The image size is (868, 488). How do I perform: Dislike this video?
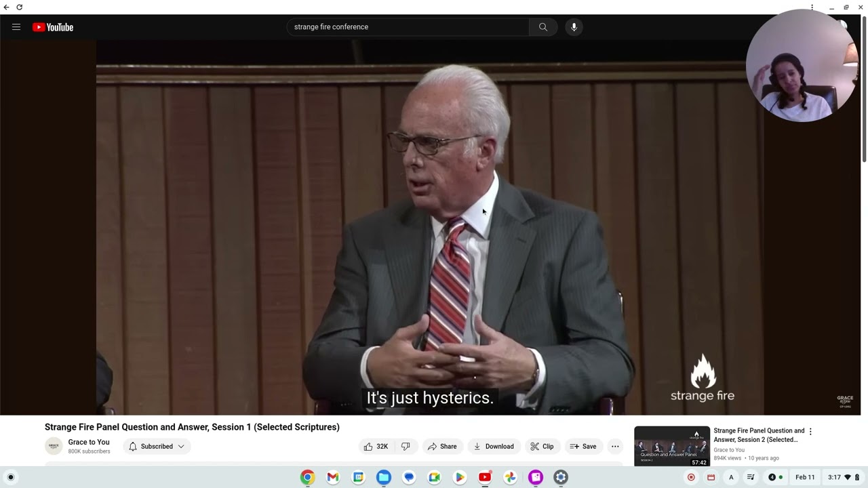pyautogui.click(x=406, y=447)
